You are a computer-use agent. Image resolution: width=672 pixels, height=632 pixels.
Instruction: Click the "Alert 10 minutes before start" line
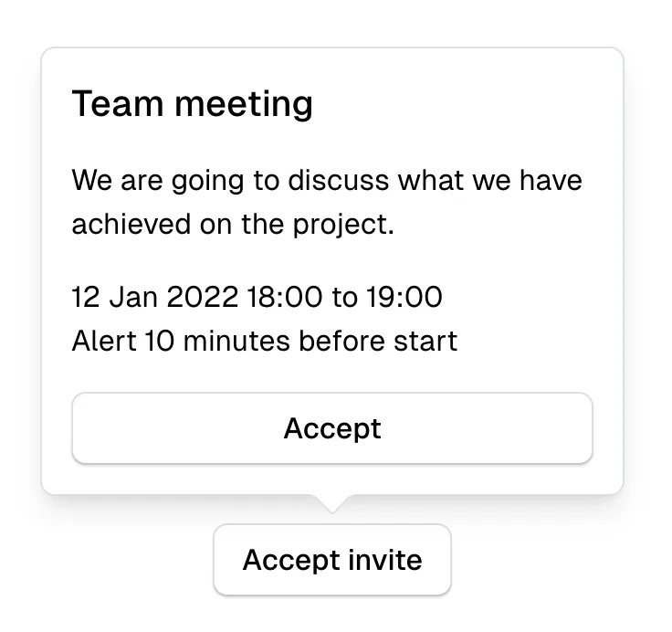[x=265, y=342]
